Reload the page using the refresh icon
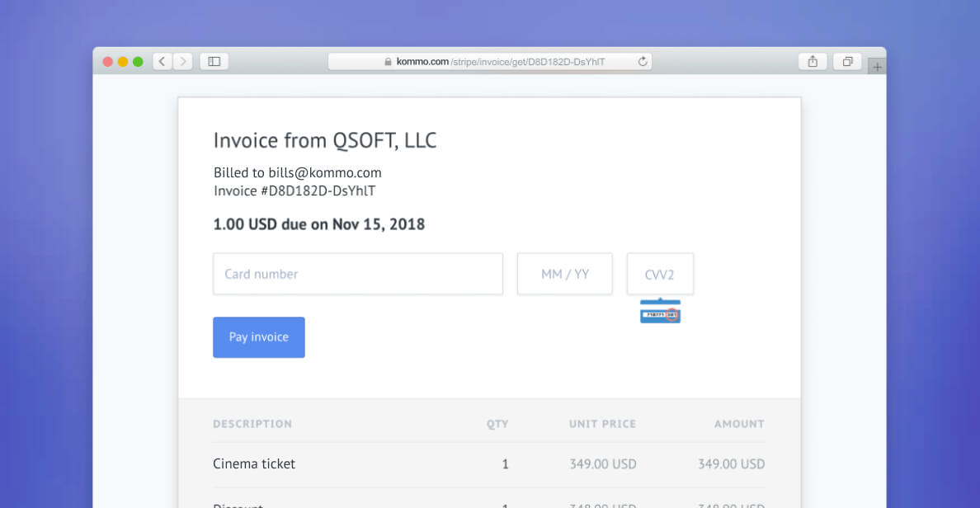The image size is (980, 508). click(643, 61)
